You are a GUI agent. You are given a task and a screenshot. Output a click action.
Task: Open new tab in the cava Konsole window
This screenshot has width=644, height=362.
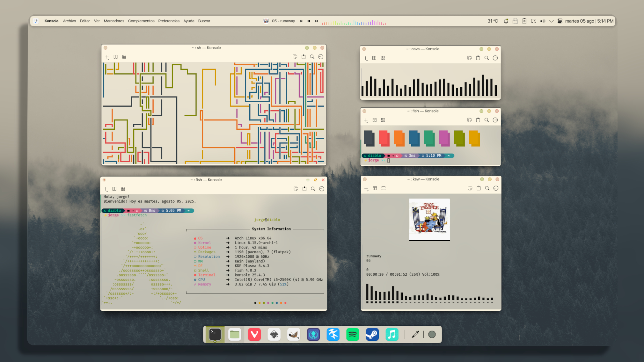pos(366,58)
